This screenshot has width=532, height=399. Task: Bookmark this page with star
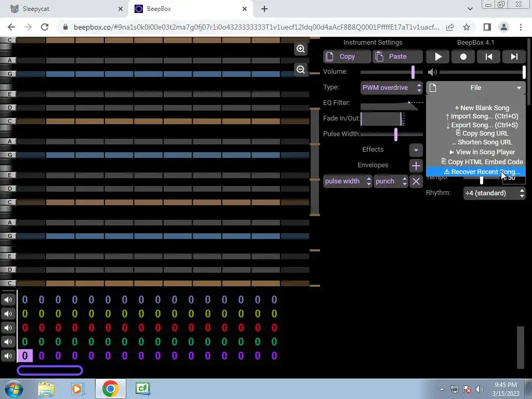467,27
